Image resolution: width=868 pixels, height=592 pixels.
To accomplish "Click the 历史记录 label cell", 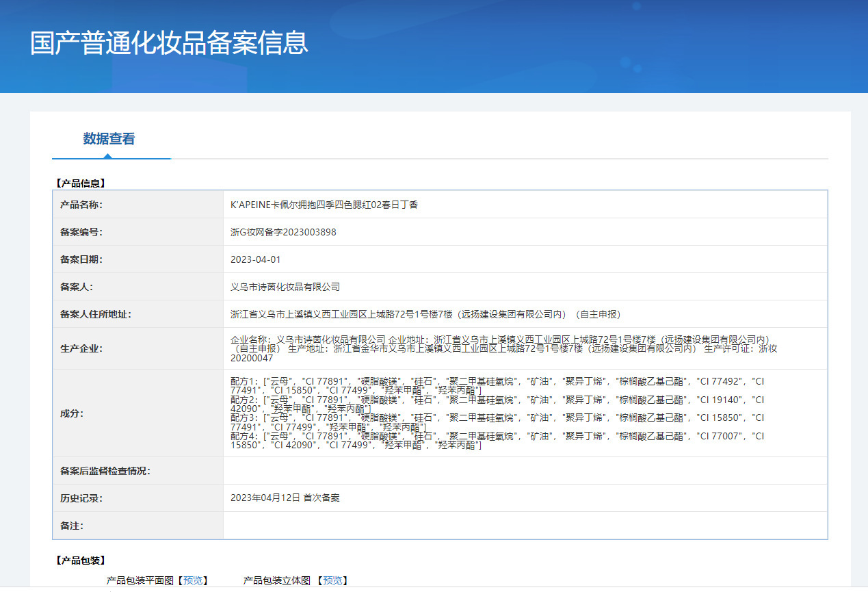I will [x=138, y=498].
